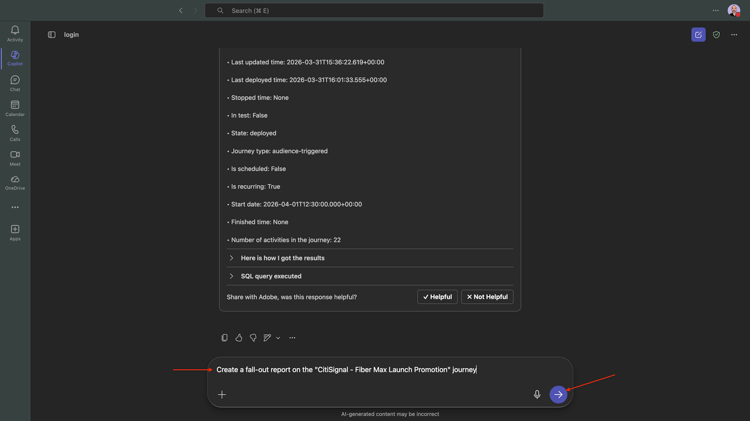Mark the response as Not Helpful
750x421 pixels.
pos(487,297)
